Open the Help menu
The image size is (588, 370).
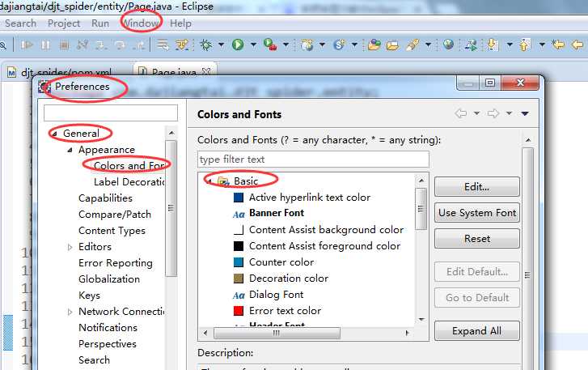click(180, 23)
